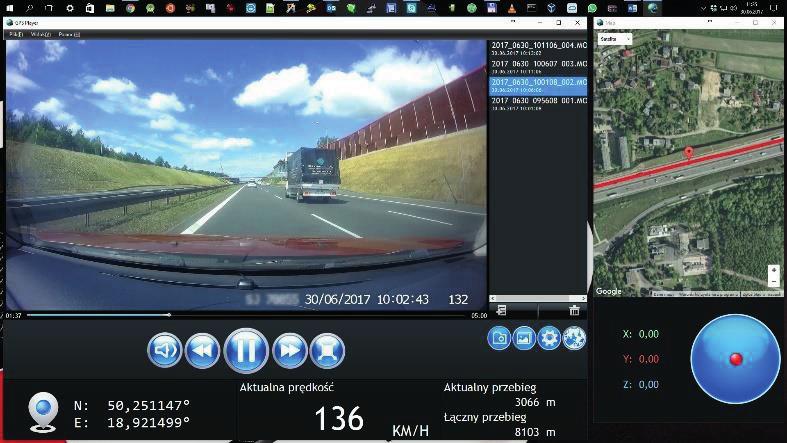Click the GPS location pin icon near coordinates

coord(43,412)
